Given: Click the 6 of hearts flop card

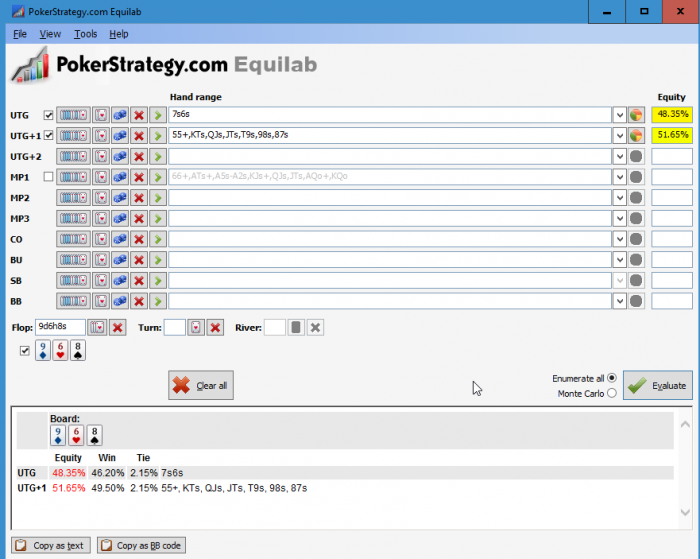Looking at the screenshot, I should [60, 350].
